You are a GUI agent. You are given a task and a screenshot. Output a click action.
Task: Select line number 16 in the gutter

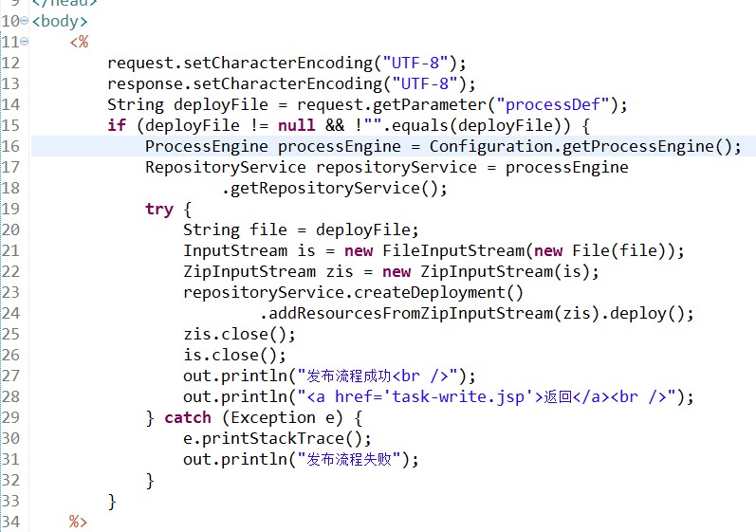coord(10,146)
